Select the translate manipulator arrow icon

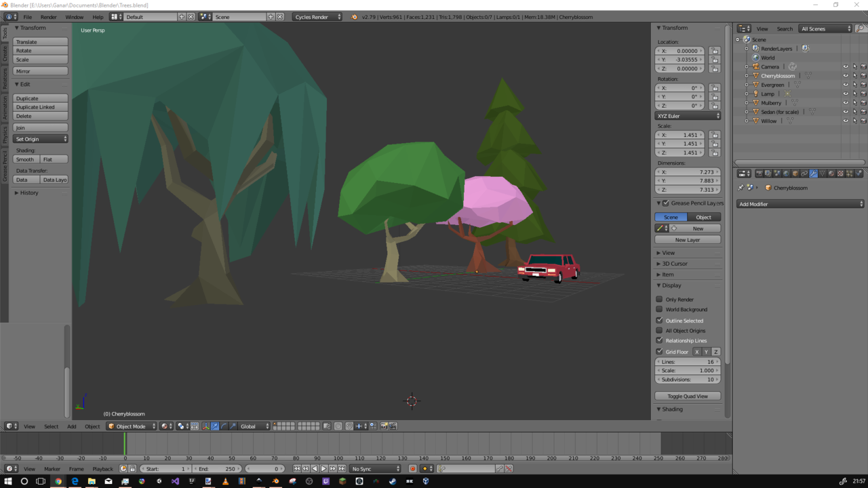pos(215,426)
